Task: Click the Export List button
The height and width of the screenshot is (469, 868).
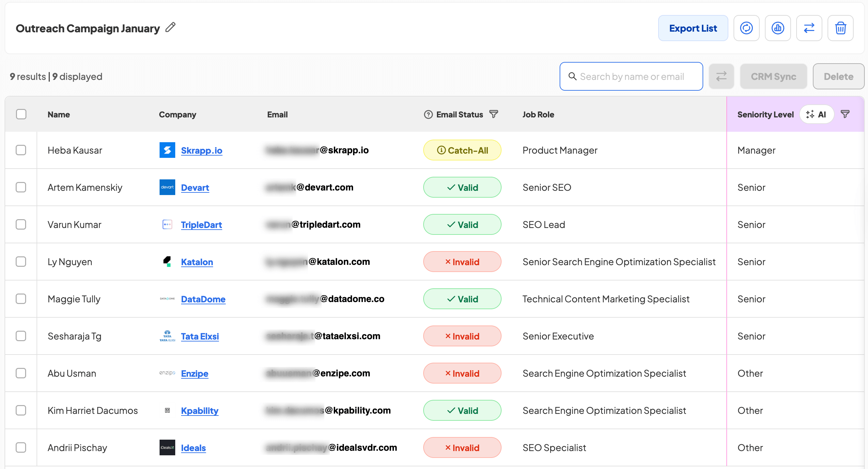Action: coord(693,28)
